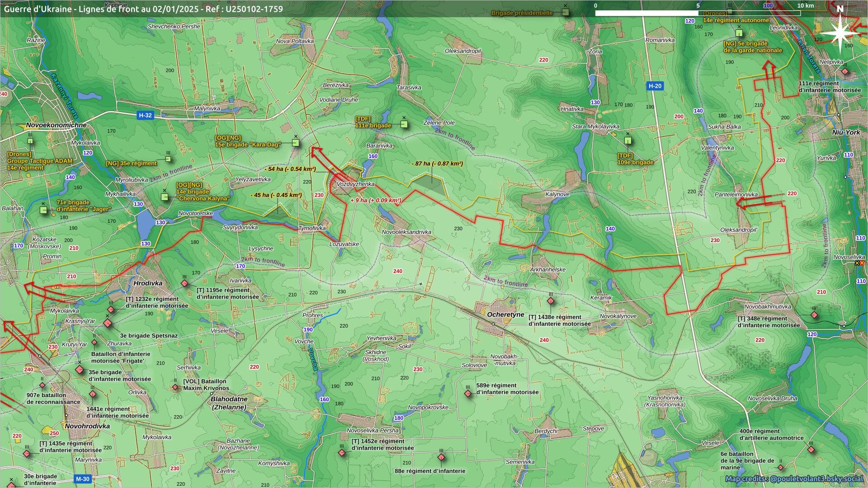
Task: Click the Shevchenko Pershe label
Action: [174, 27]
